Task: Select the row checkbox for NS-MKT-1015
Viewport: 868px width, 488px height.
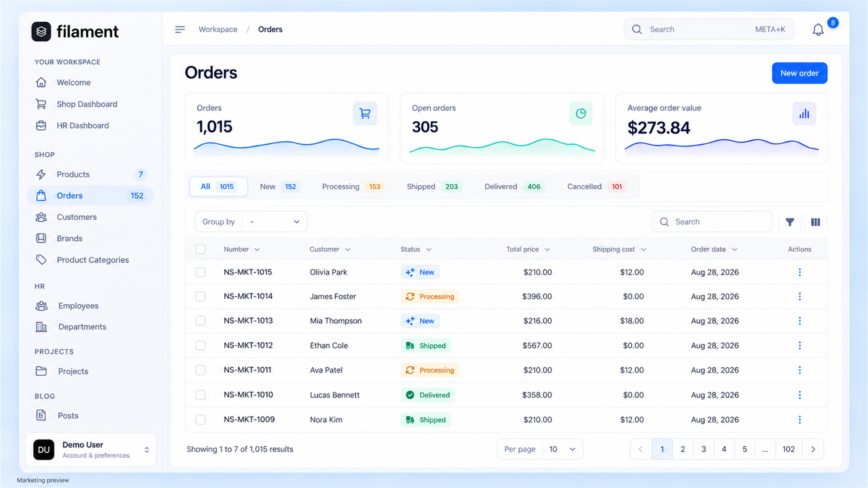Action: 200,272
